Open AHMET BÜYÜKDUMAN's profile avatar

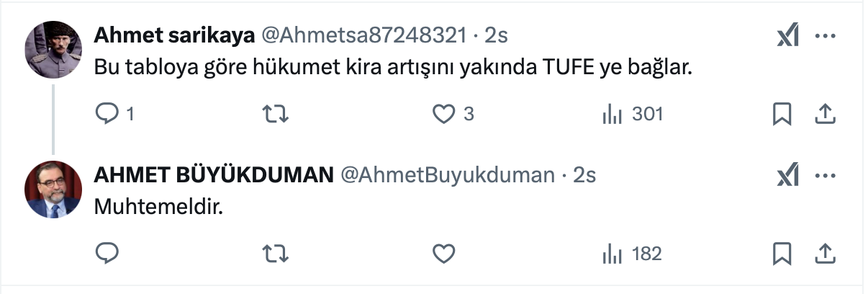point(53,190)
